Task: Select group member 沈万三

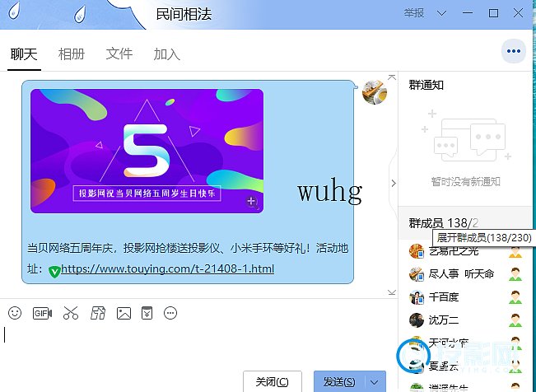Action: click(465, 320)
